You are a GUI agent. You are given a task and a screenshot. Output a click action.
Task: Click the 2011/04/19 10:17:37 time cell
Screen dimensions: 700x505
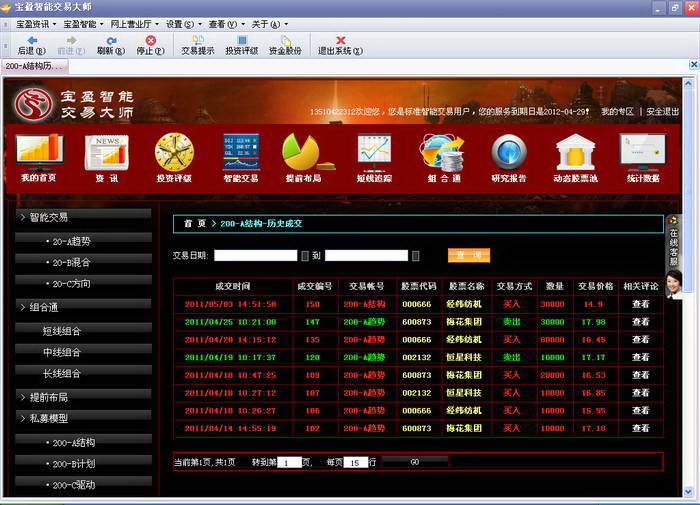click(x=230, y=357)
